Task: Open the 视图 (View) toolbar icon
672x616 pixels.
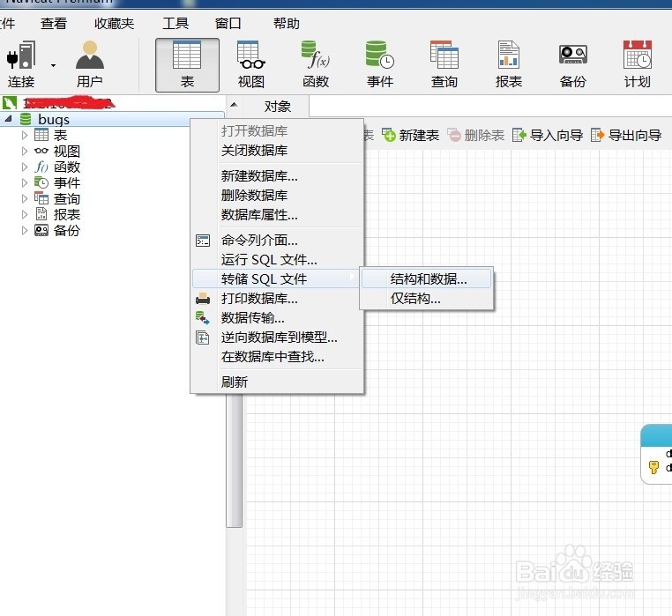Action: [x=251, y=64]
